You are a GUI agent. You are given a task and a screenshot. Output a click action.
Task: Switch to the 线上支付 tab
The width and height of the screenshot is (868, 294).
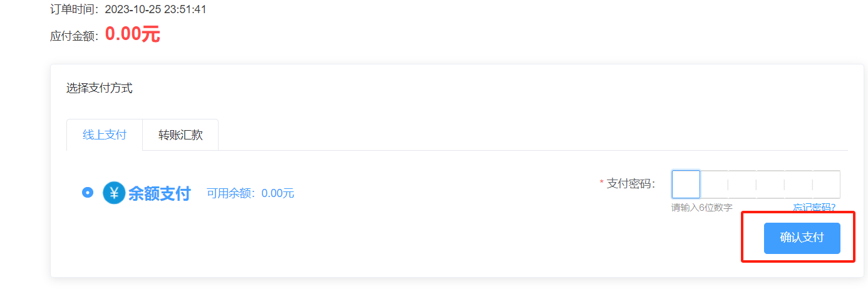click(x=105, y=135)
